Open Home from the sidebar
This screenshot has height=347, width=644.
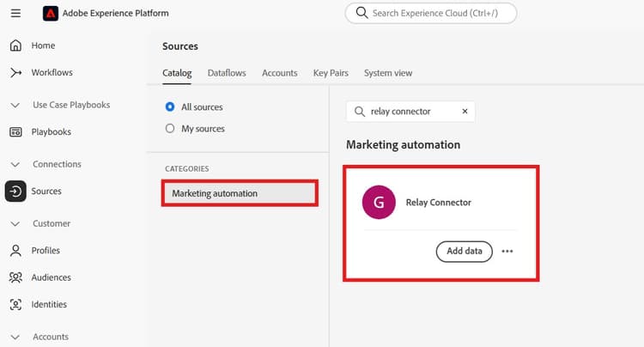pos(42,46)
